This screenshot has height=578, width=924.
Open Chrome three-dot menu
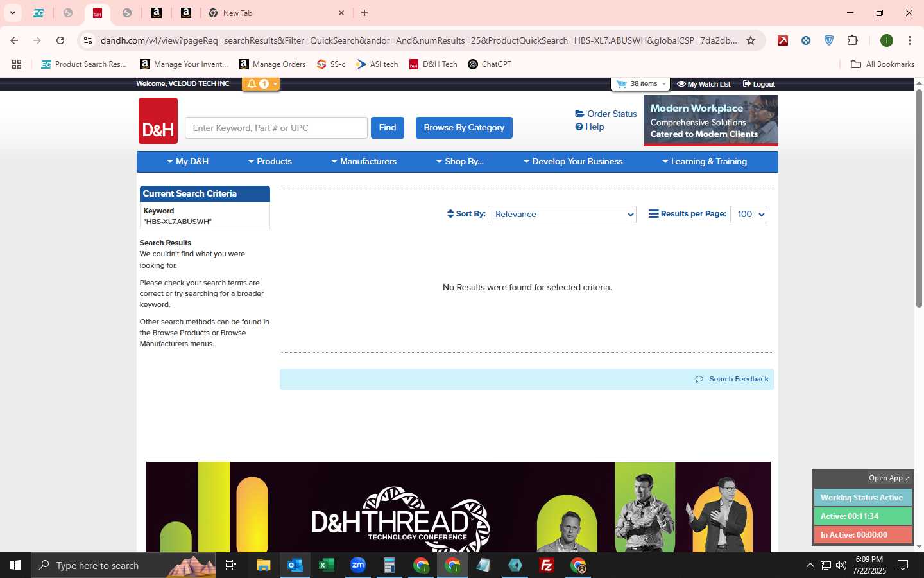pos(910,40)
